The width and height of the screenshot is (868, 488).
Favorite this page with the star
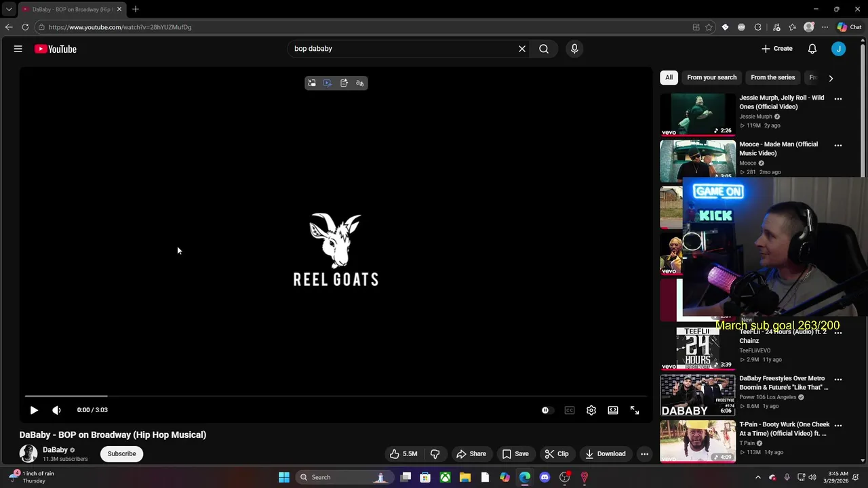pyautogui.click(x=709, y=27)
